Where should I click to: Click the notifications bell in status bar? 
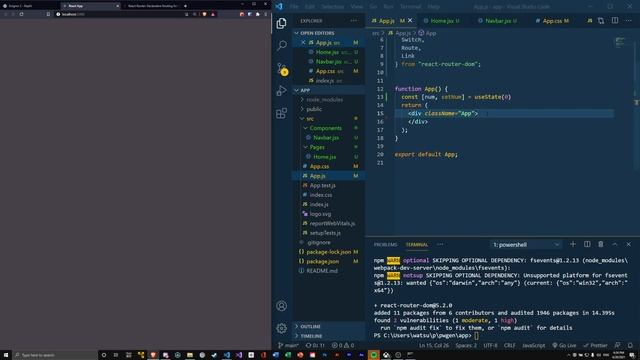tap(630, 345)
